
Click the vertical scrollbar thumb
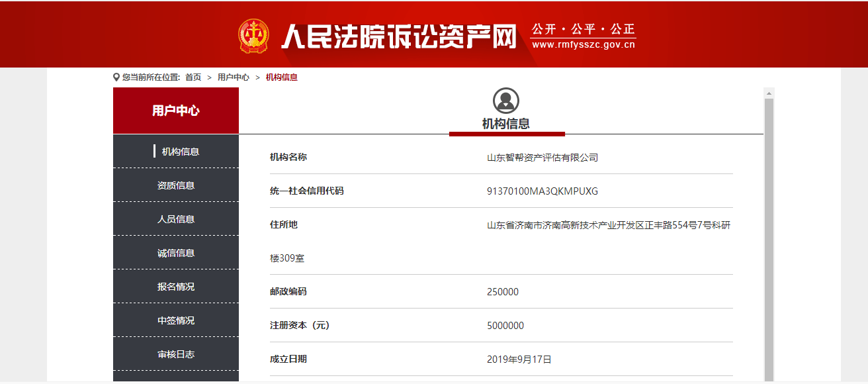coord(769,238)
